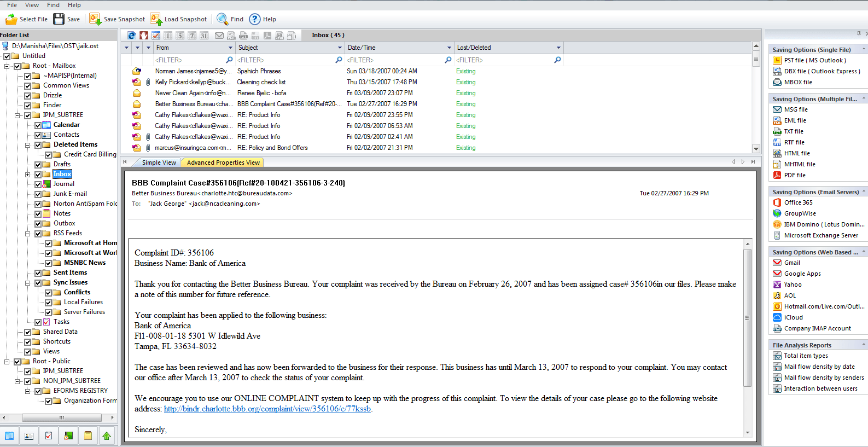This screenshot has height=447, width=868.
Task: Open the Journal icon in the bottom bar
Action: click(x=68, y=436)
